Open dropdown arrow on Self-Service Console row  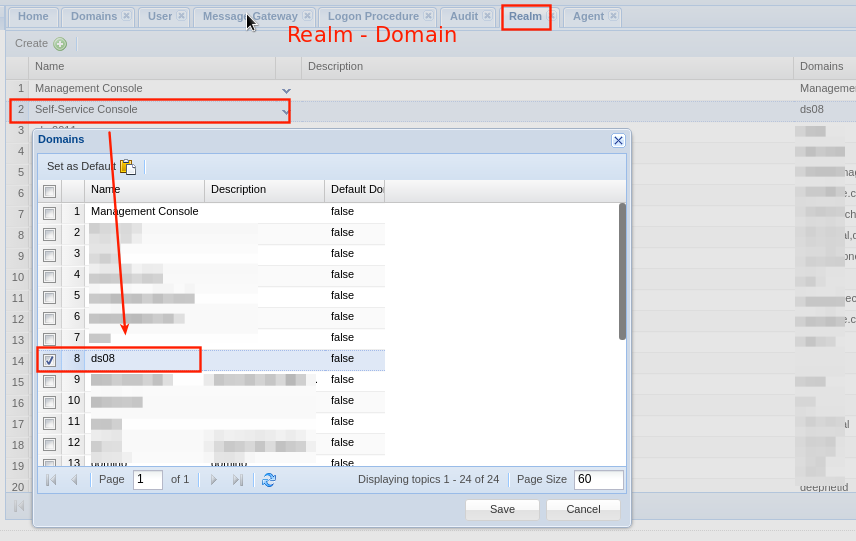(x=286, y=111)
